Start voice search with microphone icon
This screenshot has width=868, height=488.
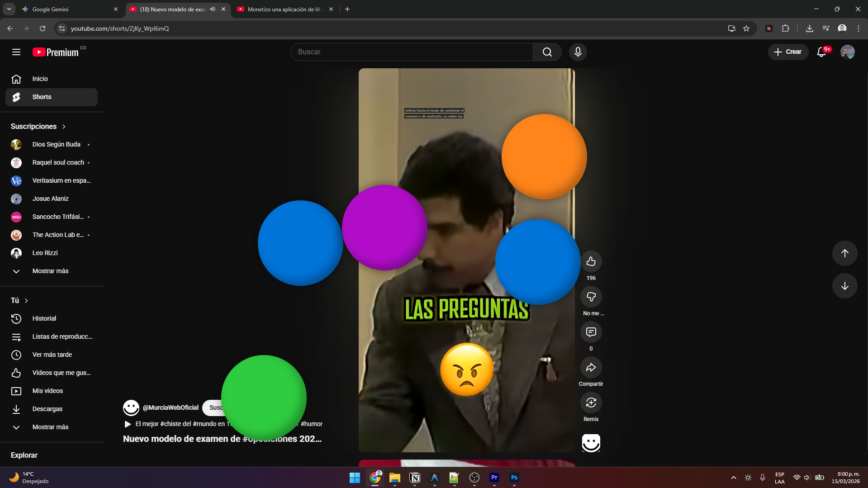(x=578, y=52)
